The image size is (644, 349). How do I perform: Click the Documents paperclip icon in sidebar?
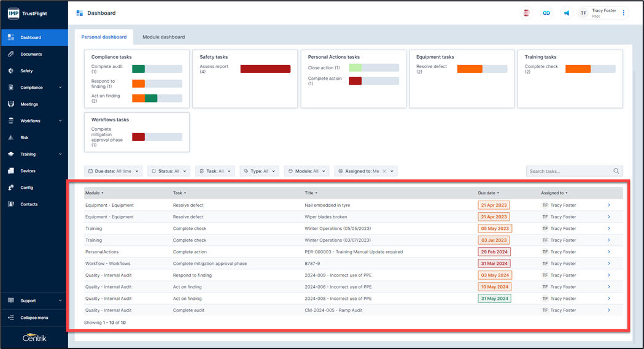click(x=11, y=54)
